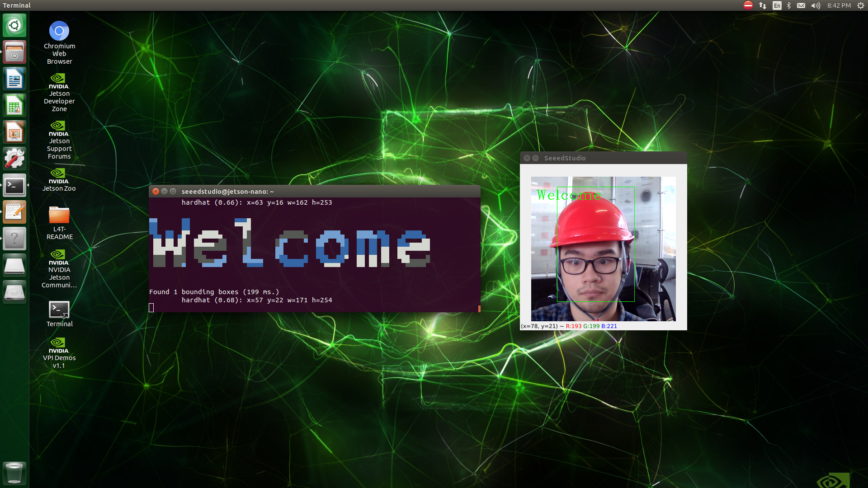Open the Ubuntu dash search launcher
Viewport: 868px width, 488px height.
[x=14, y=25]
